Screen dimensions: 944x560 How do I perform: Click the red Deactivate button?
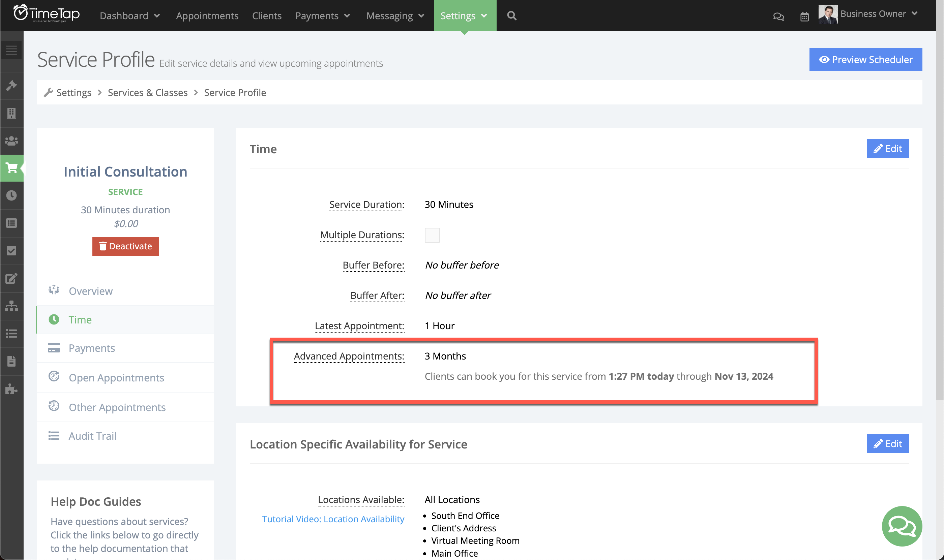pyautogui.click(x=125, y=246)
